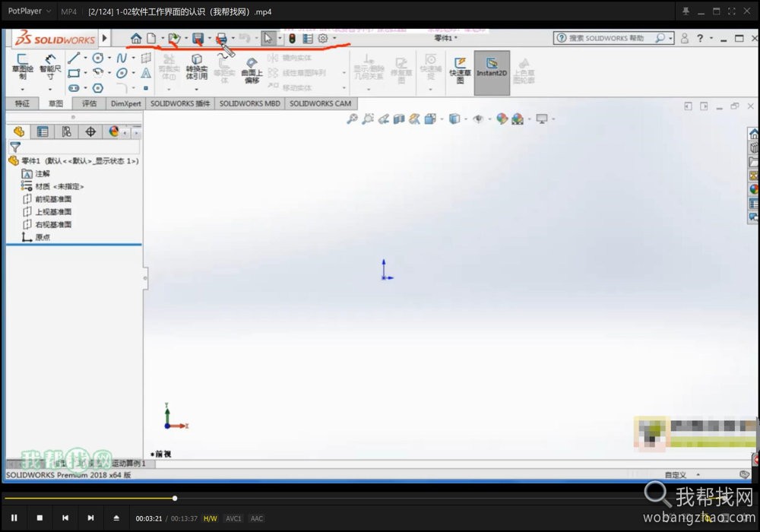Expand the Hide/Show items eye dropdown
The image size is (760, 532).
[x=489, y=119]
